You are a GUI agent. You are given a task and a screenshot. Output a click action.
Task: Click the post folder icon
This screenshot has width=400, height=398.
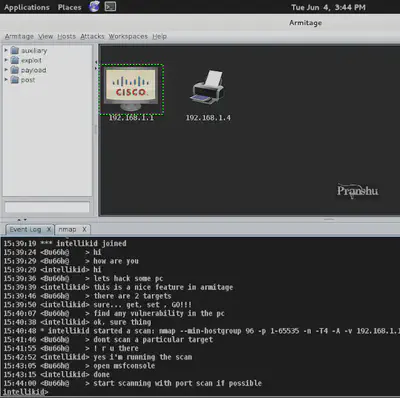point(15,80)
